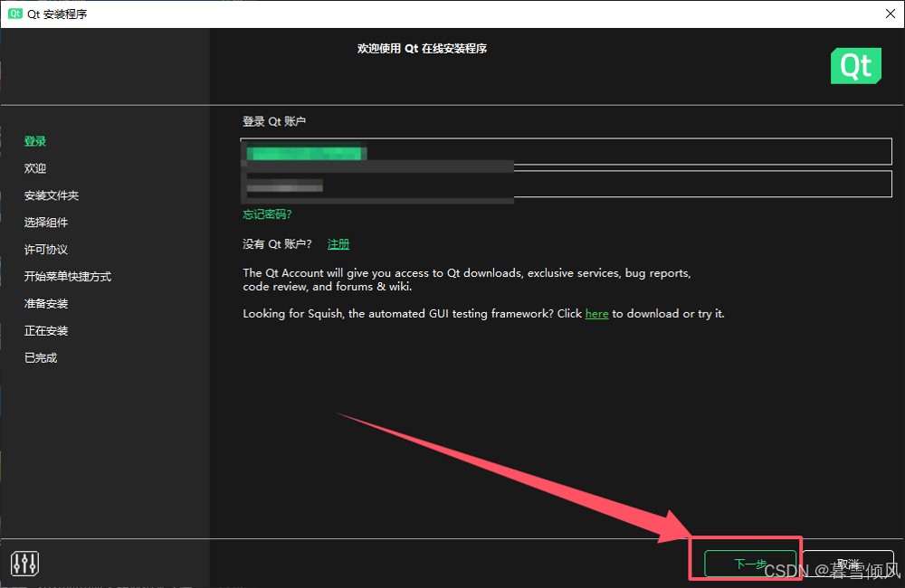
Task: Open the installer settings sliders icon
Action: [x=24, y=564]
